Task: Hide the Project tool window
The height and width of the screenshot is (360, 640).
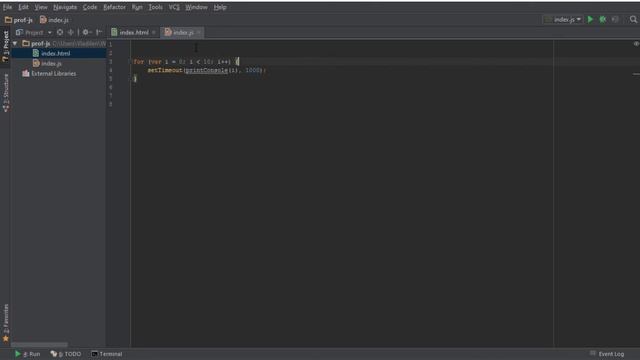Action: click(99, 32)
